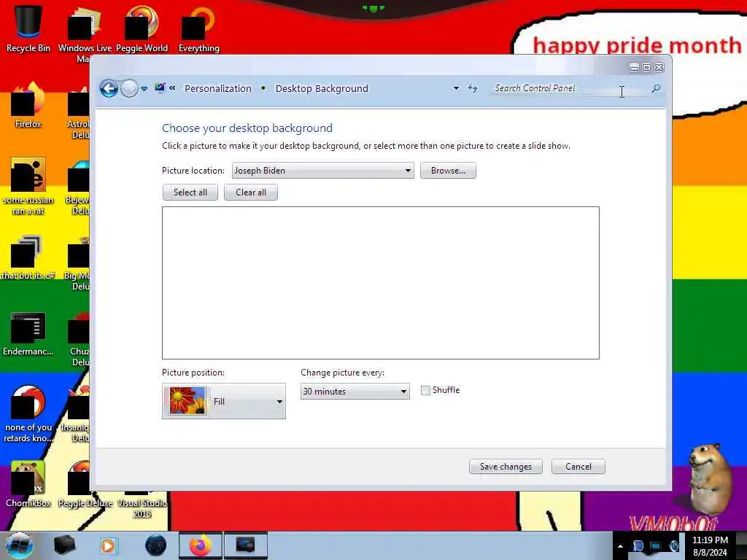Enable the Shuffle checkbox

tap(425, 391)
